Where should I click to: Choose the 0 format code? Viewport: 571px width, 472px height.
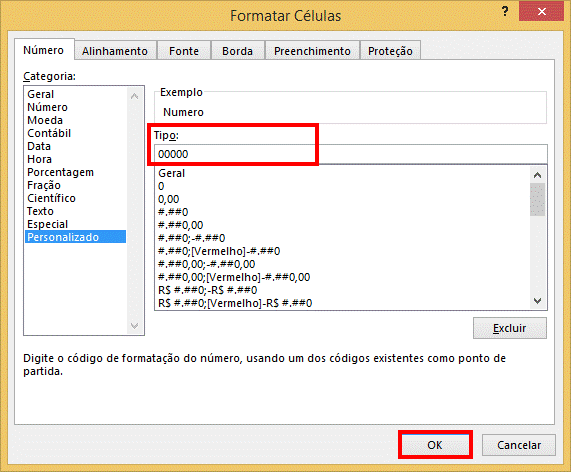pyautogui.click(x=343, y=186)
